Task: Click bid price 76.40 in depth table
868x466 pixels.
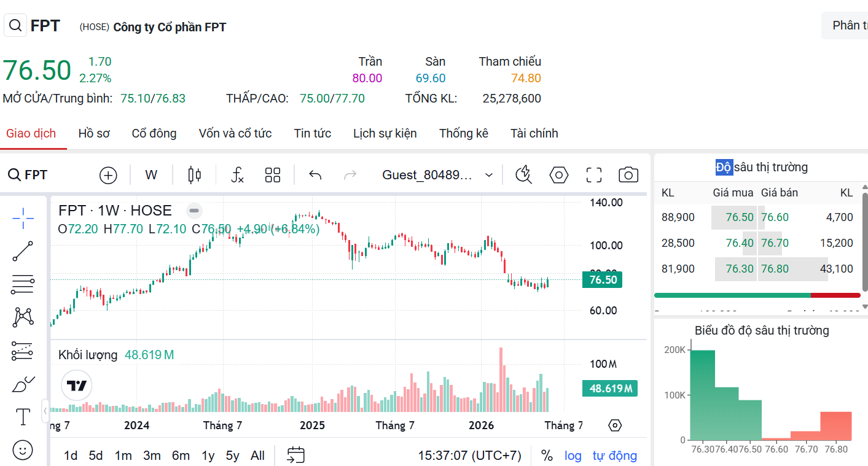Action: pos(740,243)
